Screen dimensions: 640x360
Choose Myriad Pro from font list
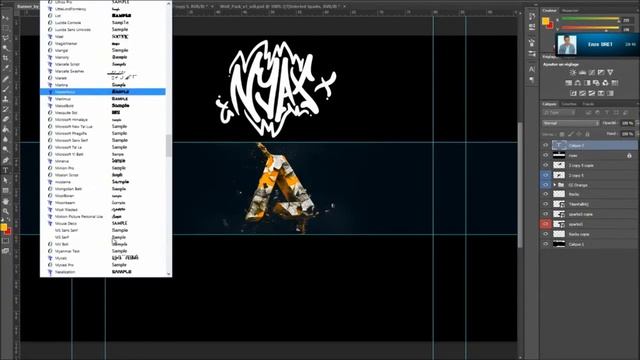tap(64, 265)
